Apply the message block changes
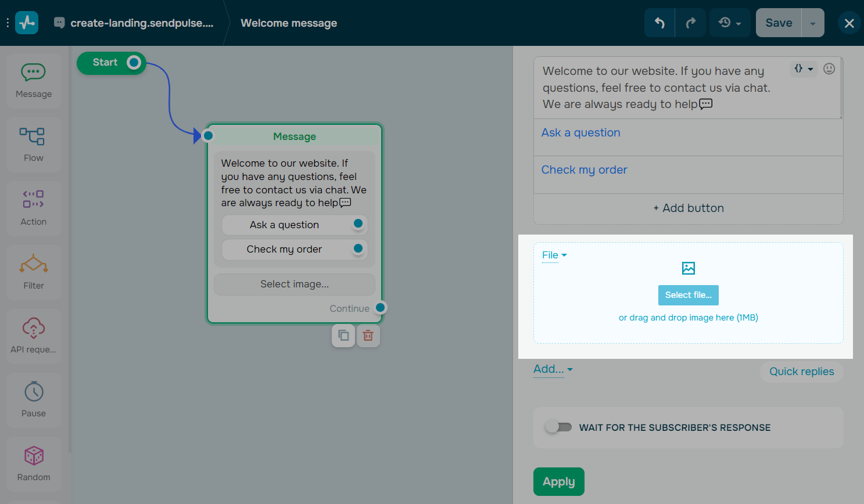 point(558,481)
